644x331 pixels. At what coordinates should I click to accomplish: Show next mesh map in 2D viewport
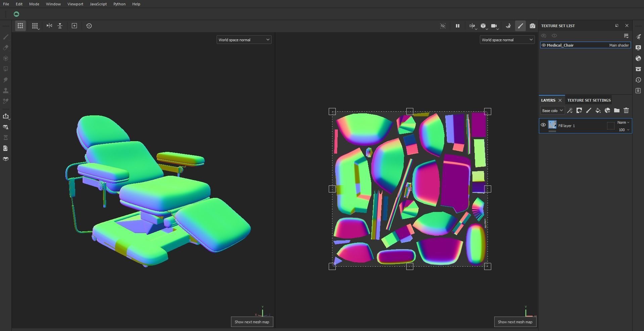tap(515, 322)
